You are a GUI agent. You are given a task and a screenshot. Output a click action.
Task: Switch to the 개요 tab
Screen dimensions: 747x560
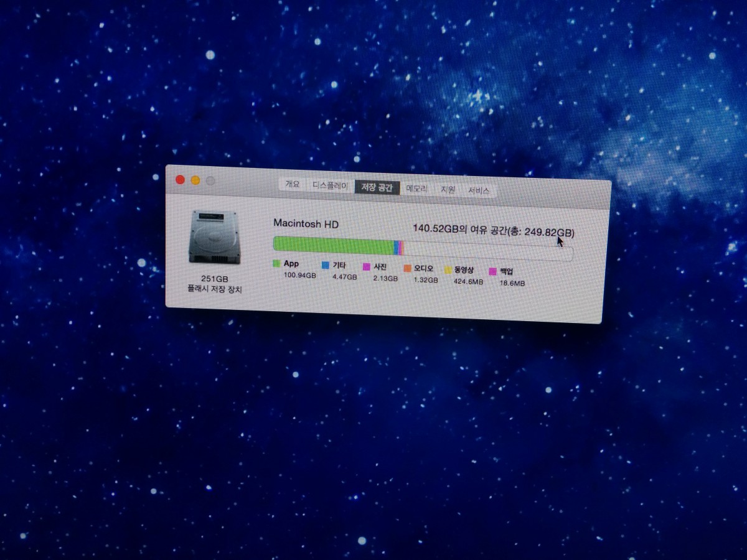pyautogui.click(x=293, y=184)
